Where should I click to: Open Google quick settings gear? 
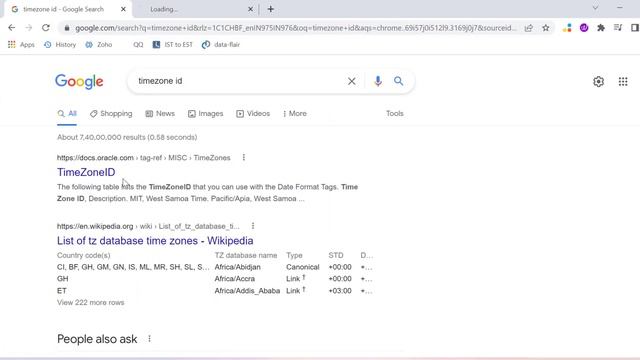[598, 81]
